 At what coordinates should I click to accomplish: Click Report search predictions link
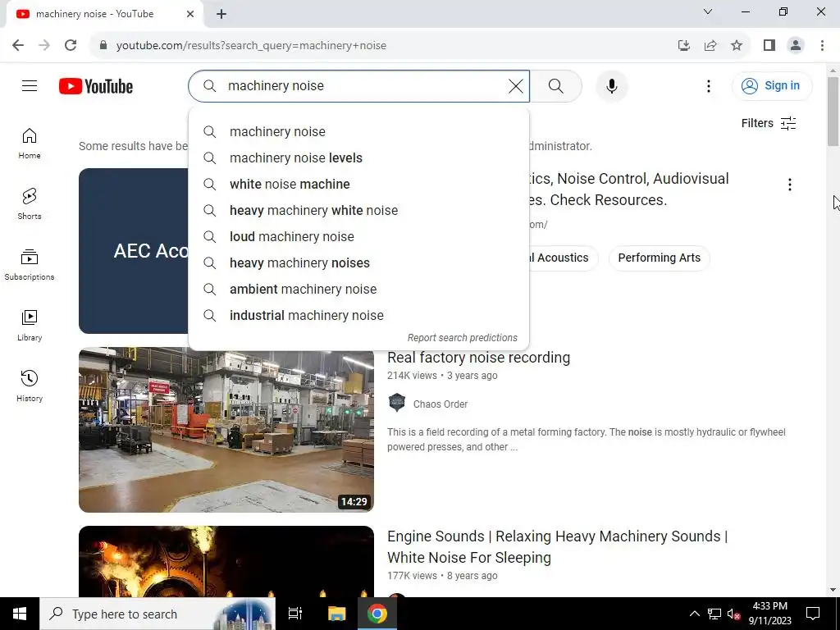coord(463,338)
